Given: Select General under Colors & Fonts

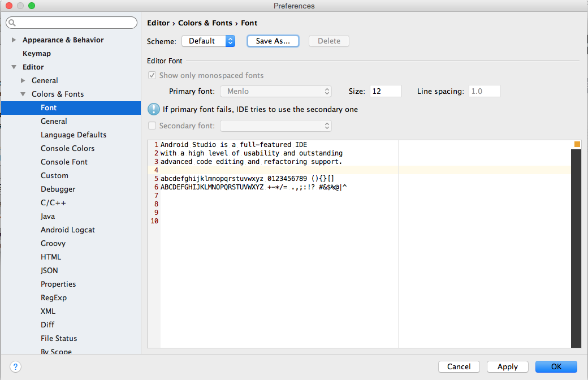Looking at the screenshot, I should pyautogui.click(x=54, y=121).
